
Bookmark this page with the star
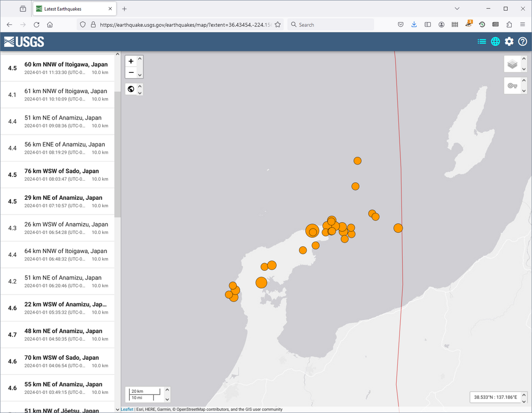click(x=278, y=24)
